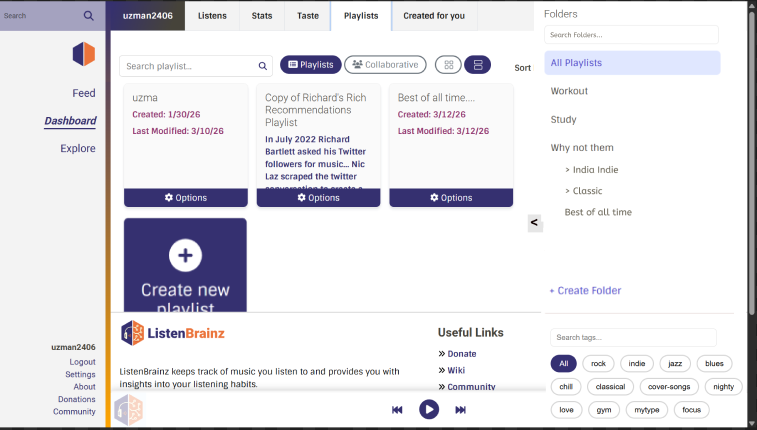Skip to next track

click(460, 409)
